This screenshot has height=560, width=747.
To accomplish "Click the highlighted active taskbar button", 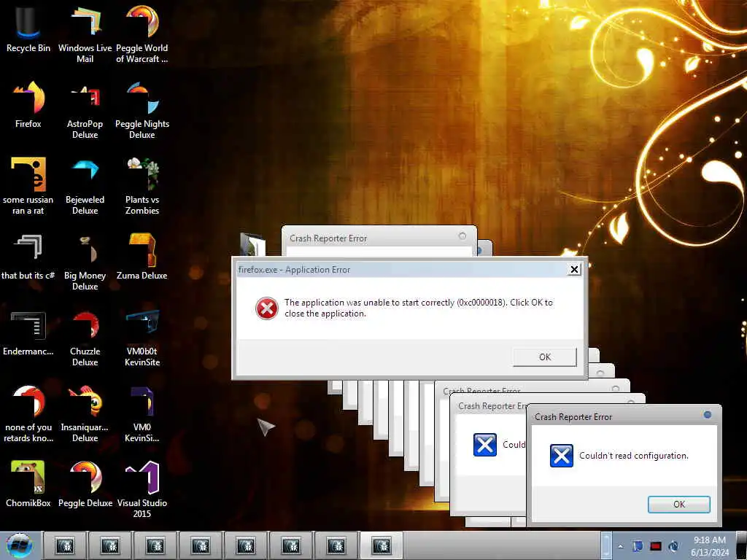I will (382, 545).
